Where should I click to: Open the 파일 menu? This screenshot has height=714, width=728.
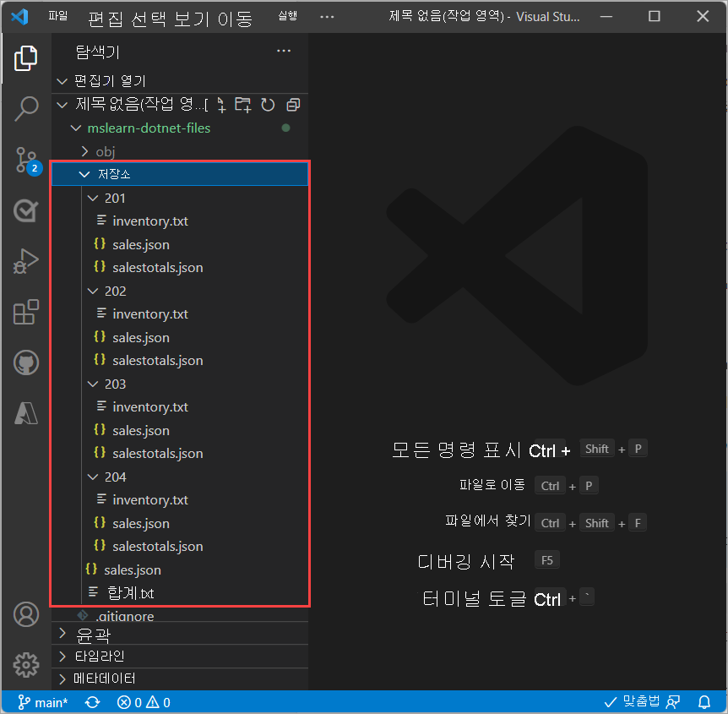58,16
